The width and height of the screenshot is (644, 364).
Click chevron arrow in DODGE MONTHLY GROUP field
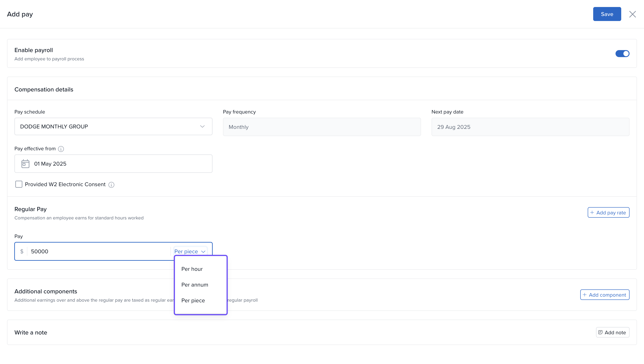coord(202,126)
